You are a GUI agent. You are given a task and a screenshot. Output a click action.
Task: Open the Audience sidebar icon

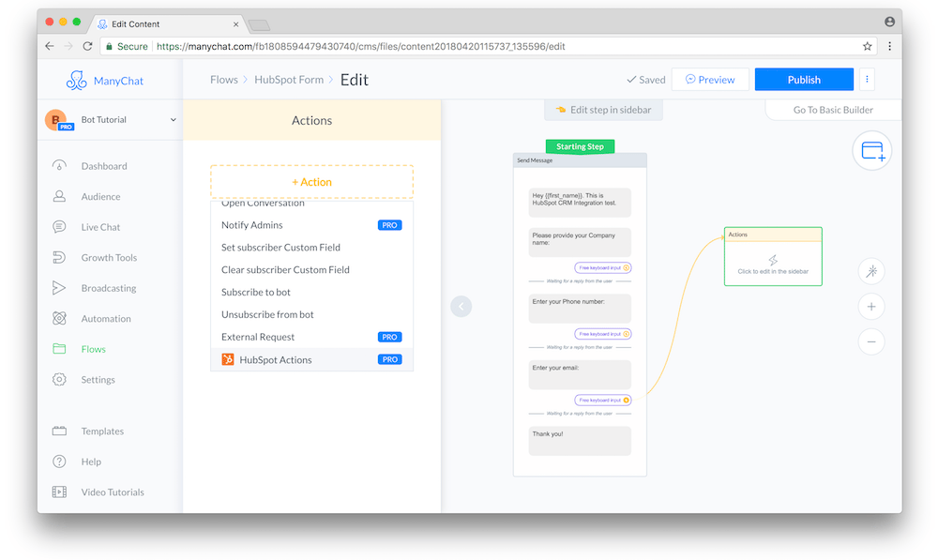click(x=59, y=196)
